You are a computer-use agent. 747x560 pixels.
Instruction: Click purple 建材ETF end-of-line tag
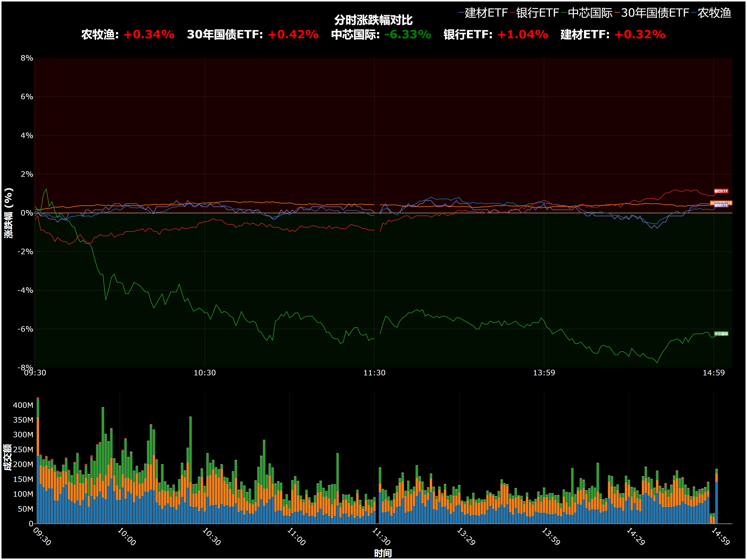tap(721, 205)
